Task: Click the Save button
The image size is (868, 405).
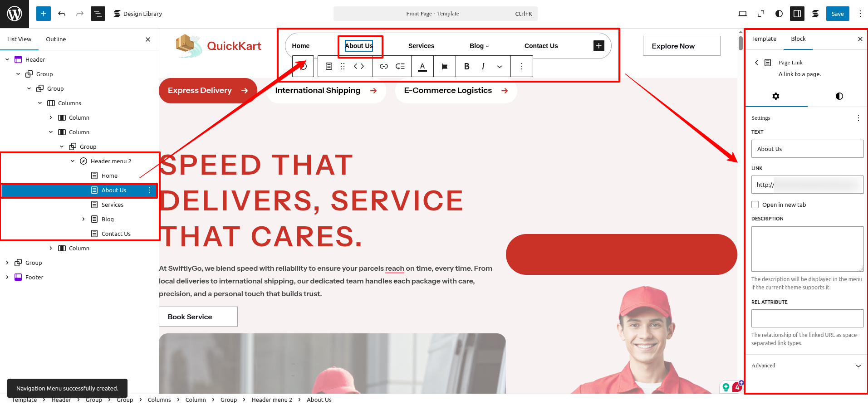Action: coord(837,14)
